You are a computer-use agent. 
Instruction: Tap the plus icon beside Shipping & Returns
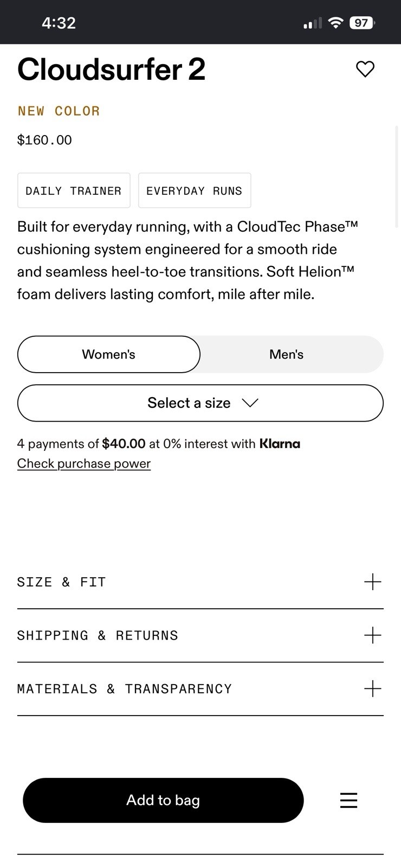(373, 635)
